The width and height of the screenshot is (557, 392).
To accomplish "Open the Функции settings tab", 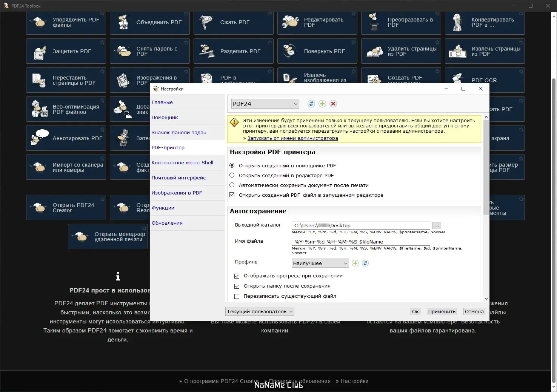I will point(187,208).
